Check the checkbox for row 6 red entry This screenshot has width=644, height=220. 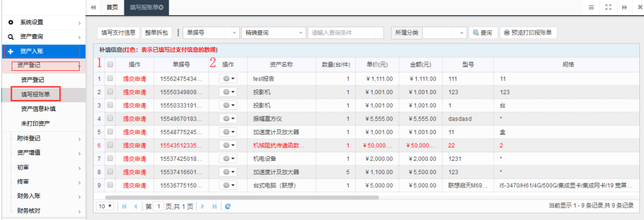pyautogui.click(x=110, y=145)
